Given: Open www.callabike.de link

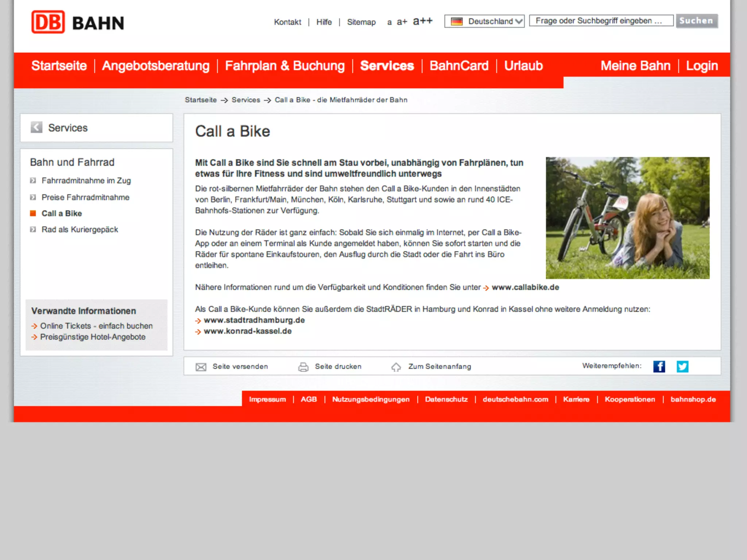Looking at the screenshot, I should (525, 287).
